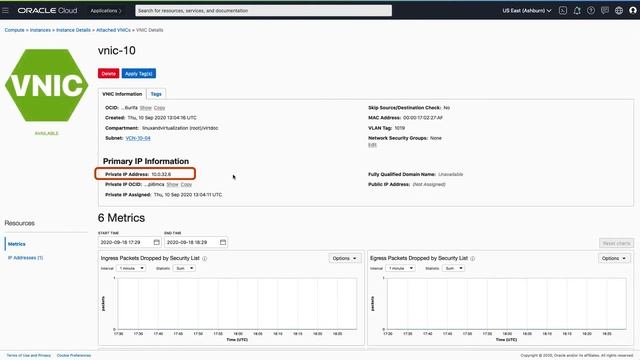The height and width of the screenshot is (360, 640).
Task: Open the VCN-10-04 subnet link
Action: pyautogui.click(x=138, y=138)
